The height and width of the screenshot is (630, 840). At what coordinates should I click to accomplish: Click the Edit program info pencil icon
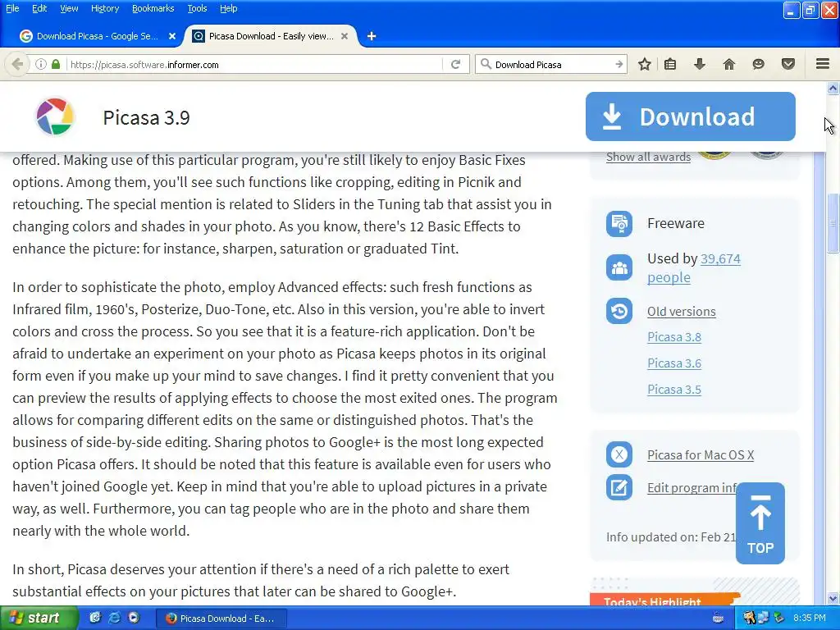tap(619, 487)
